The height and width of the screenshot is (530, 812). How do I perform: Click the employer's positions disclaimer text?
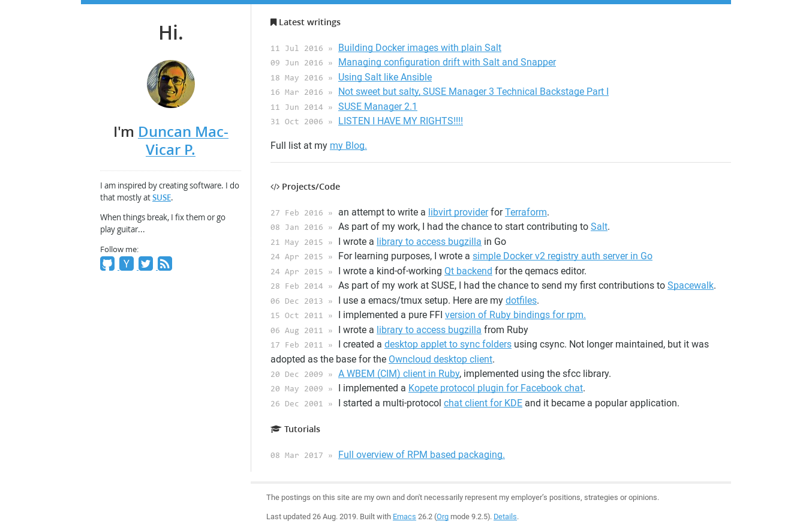point(462,498)
